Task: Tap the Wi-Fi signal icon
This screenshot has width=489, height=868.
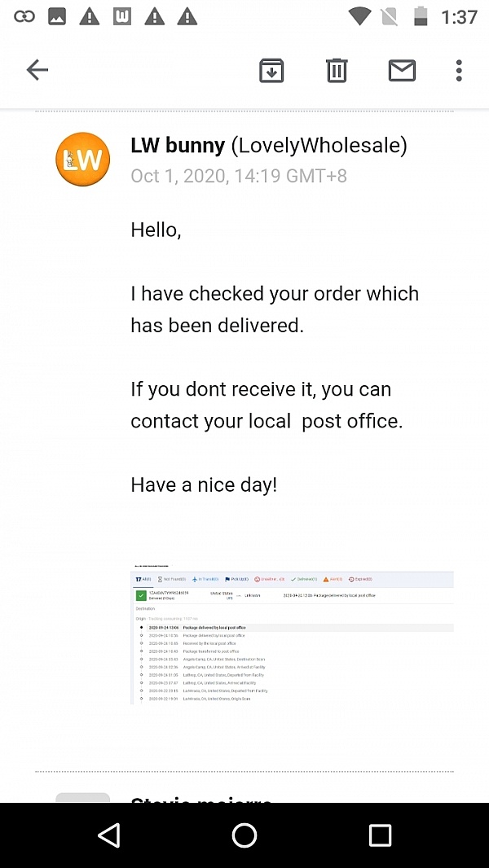Action: pos(359,16)
